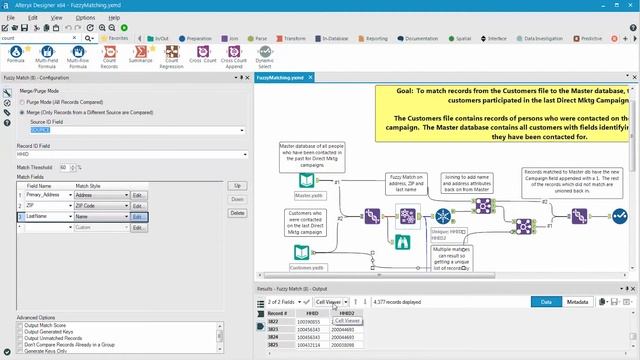Open the Options menu
This screenshot has height=360, width=640.
[x=85, y=18]
